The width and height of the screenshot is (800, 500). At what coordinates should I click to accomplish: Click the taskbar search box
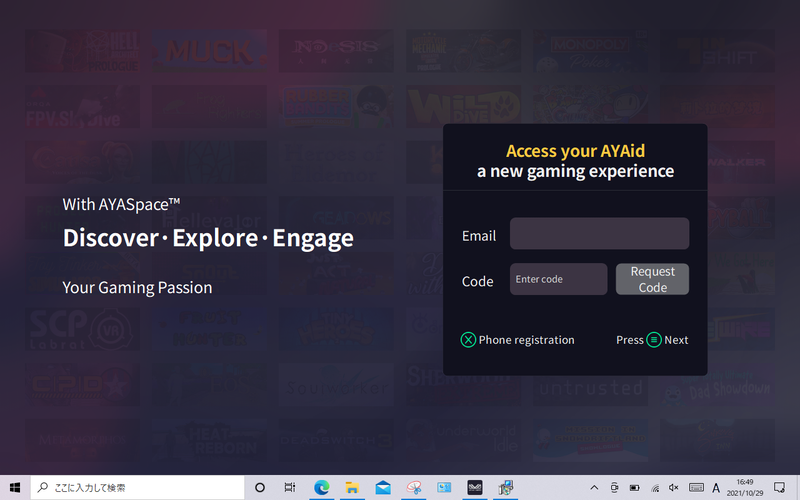tap(138, 488)
